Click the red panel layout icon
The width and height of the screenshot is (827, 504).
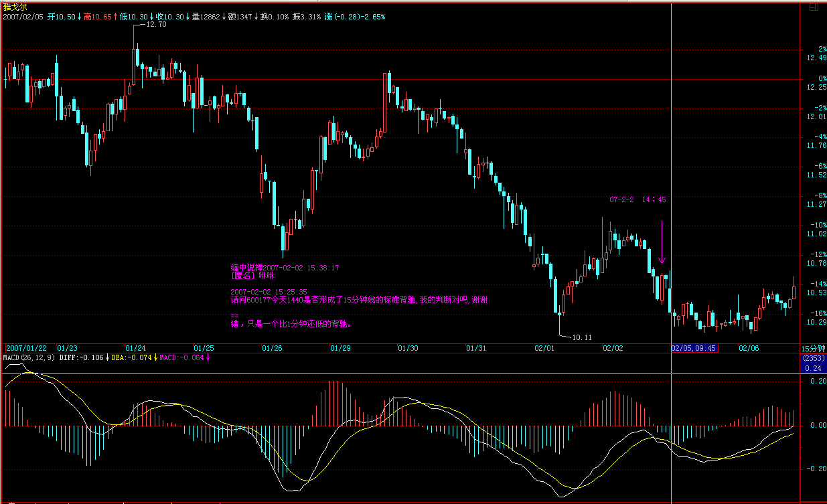pyautogui.click(x=812, y=7)
